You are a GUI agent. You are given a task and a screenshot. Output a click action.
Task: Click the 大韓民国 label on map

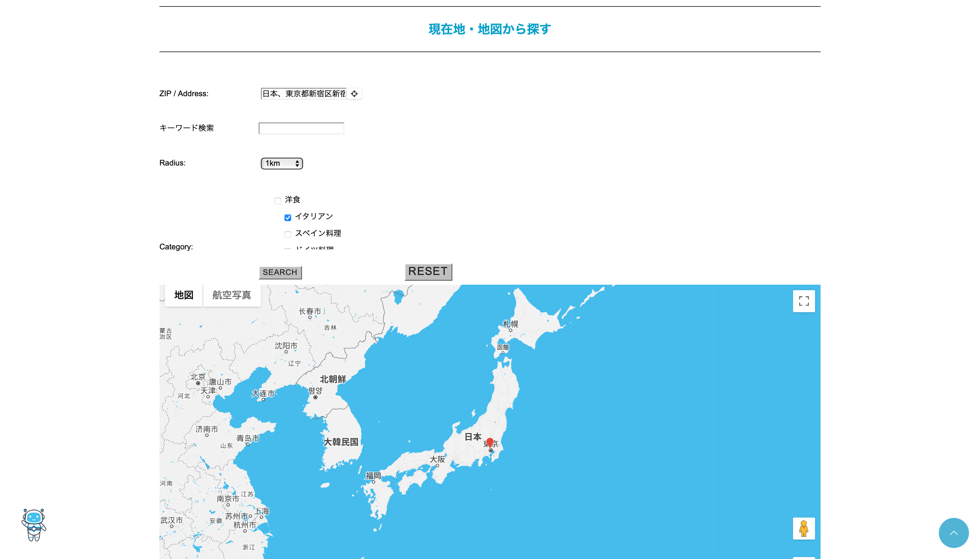coord(341,442)
